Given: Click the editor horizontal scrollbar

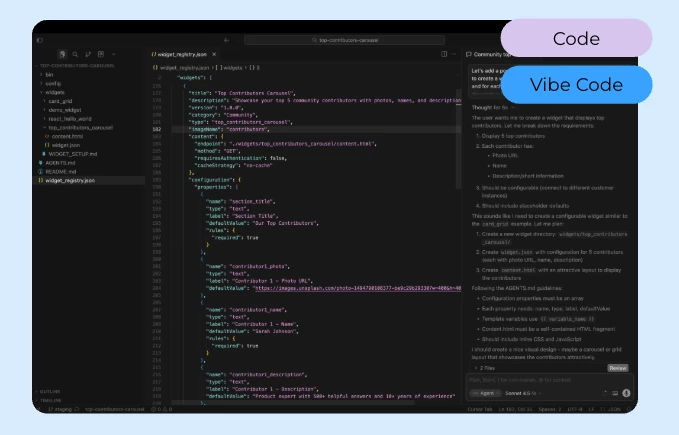Looking at the screenshot, I should tap(293, 403).
